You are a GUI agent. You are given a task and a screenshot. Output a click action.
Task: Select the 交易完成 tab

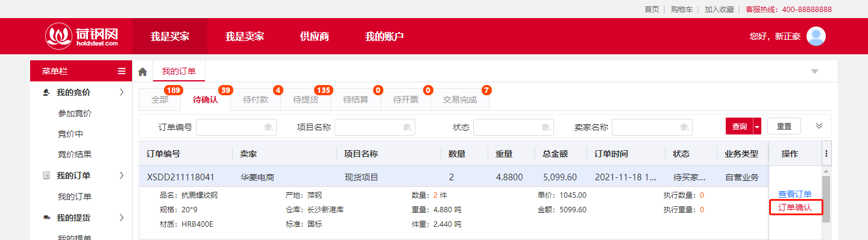460,99
